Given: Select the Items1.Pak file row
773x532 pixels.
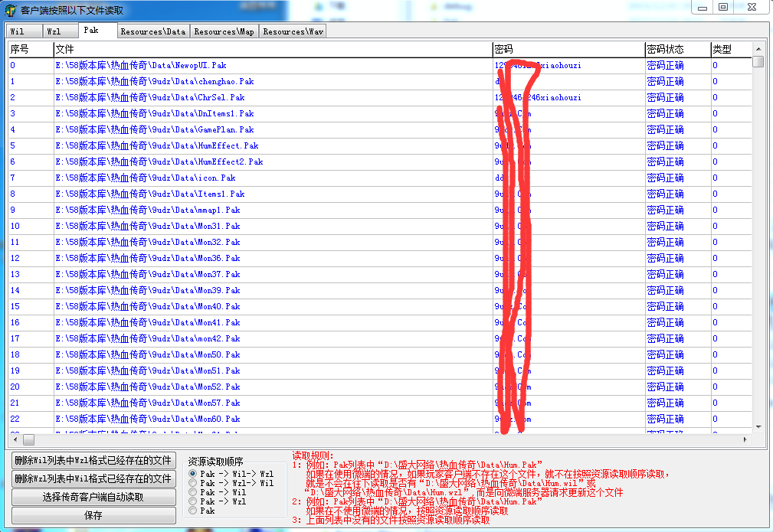Looking at the screenshot, I should tap(379, 194).
